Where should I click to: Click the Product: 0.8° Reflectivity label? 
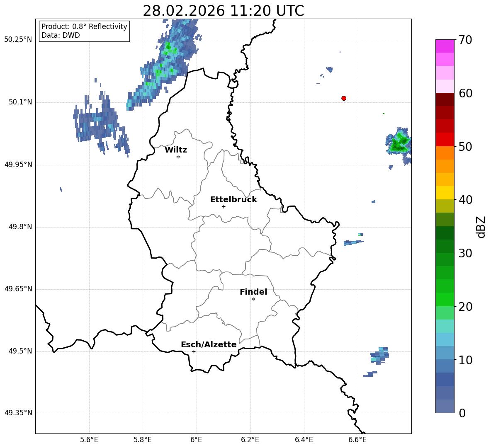click(x=84, y=27)
